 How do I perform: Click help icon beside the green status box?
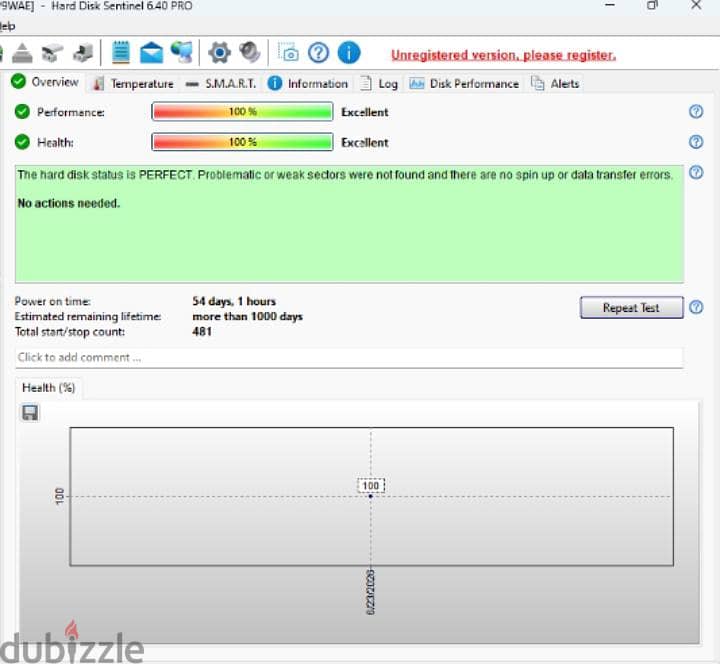coord(696,173)
